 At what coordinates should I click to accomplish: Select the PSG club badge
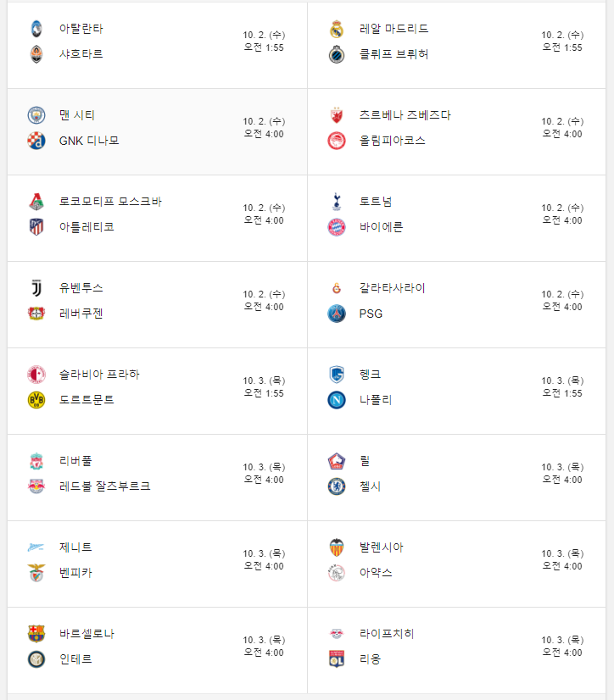coord(337,314)
